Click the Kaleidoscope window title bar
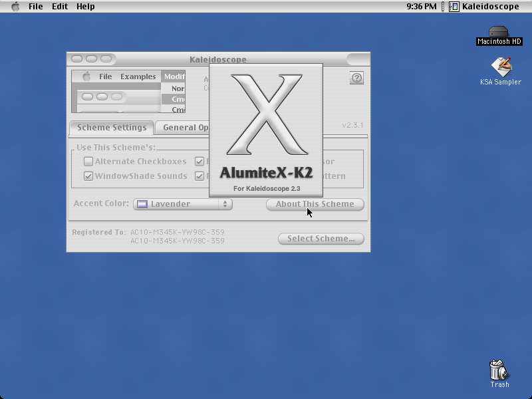532x399 pixels. [x=218, y=59]
